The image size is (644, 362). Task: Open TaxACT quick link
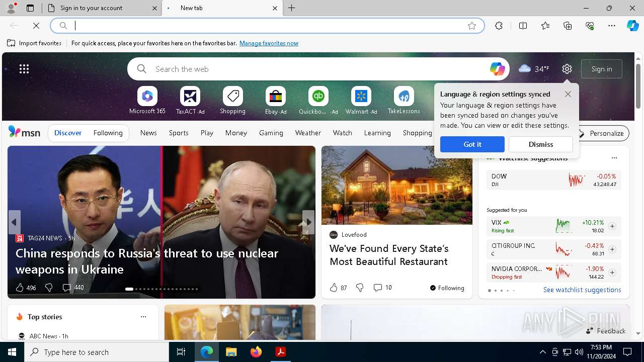coord(190,101)
